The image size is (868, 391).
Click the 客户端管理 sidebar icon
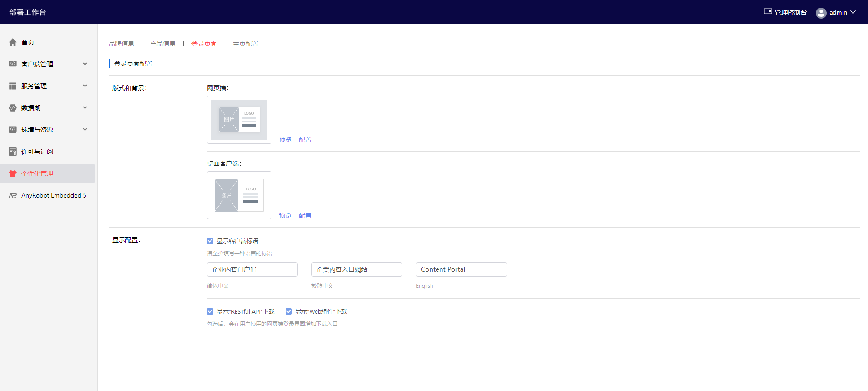point(13,64)
